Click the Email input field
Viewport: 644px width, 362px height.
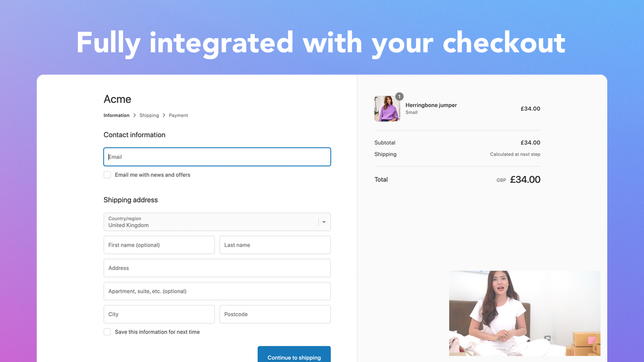point(217,157)
